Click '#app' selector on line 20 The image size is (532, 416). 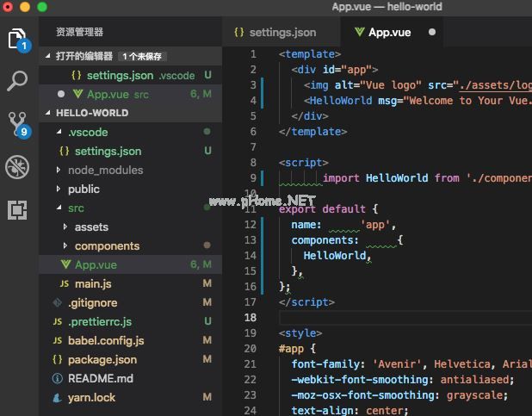pos(291,349)
